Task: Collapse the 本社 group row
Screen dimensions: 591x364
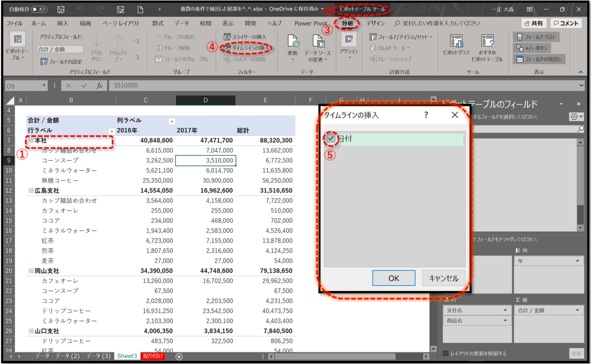Action: click(31, 141)
